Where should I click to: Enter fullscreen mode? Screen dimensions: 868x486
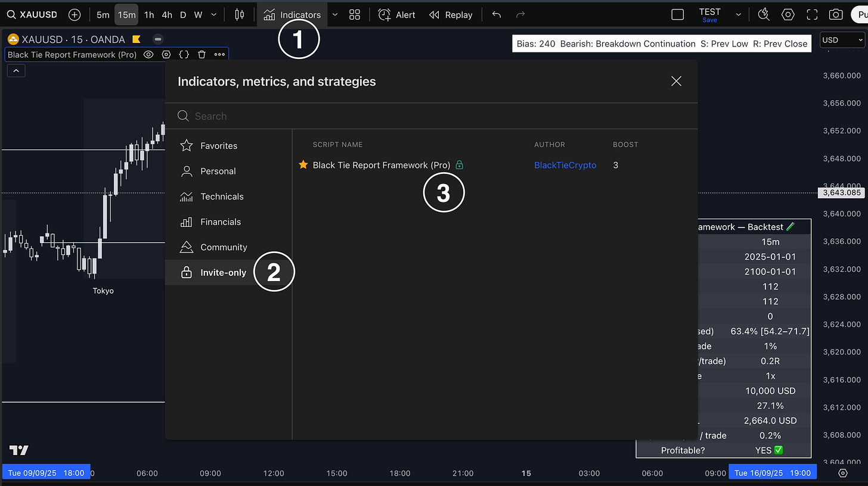[812, 15]
